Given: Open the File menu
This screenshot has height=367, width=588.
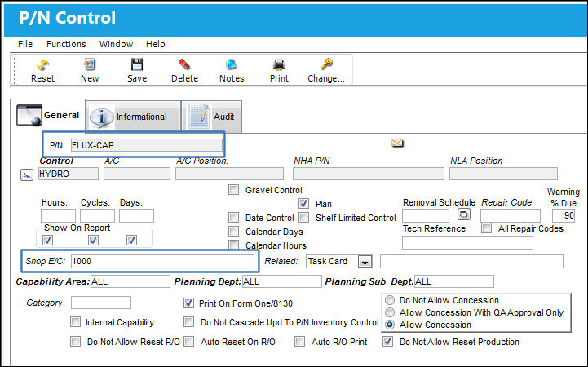Looking at the screenshot, I should tap(25, 44).
